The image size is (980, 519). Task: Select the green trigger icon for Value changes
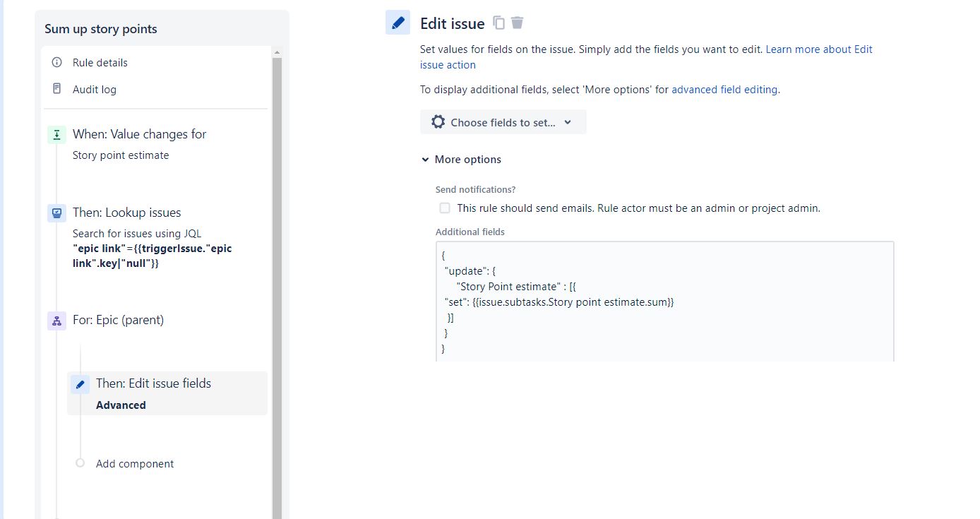click(56, 134)
